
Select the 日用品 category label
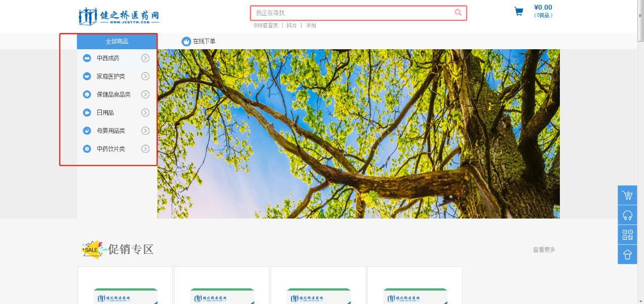[105, 113]
